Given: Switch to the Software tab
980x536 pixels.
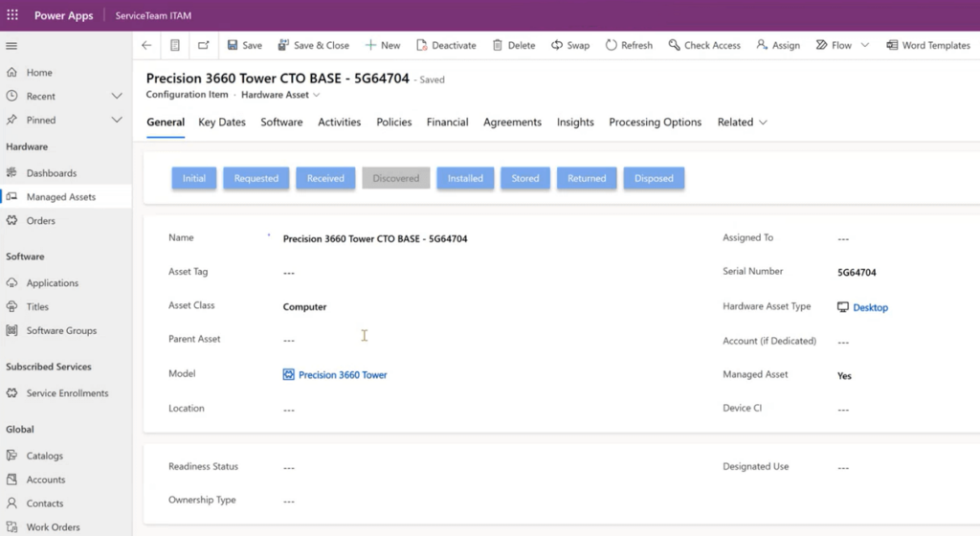Looking at the screenshot, I should click(281, 123).
